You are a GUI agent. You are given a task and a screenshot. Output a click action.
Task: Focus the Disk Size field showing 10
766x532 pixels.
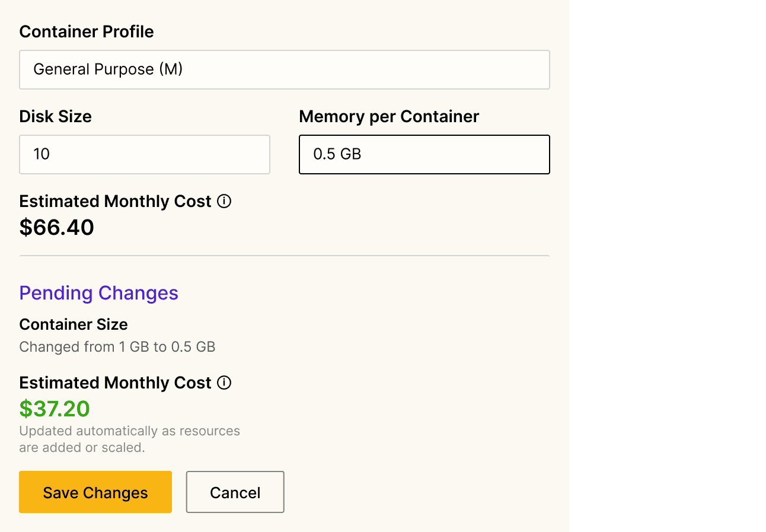(144, 155)
